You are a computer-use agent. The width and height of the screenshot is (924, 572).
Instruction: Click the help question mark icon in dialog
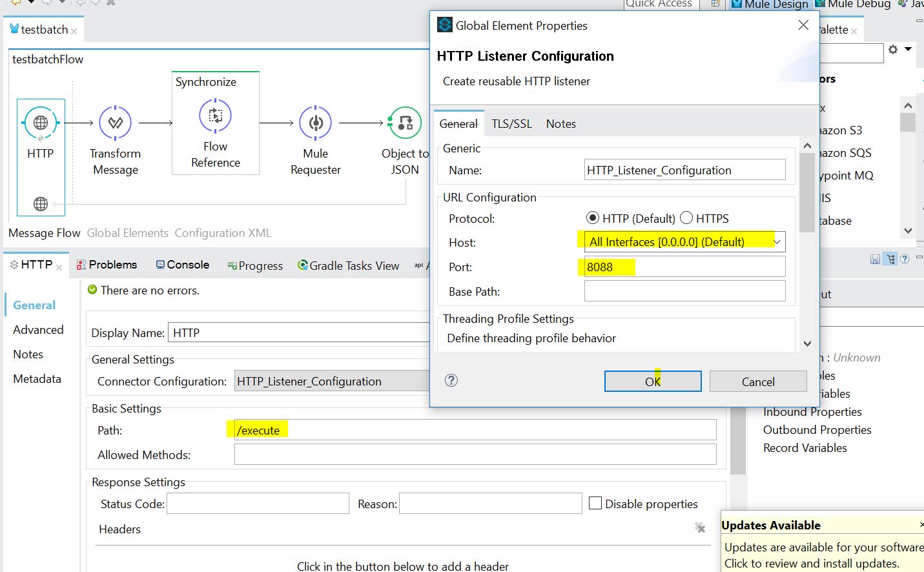coord(451,380)
